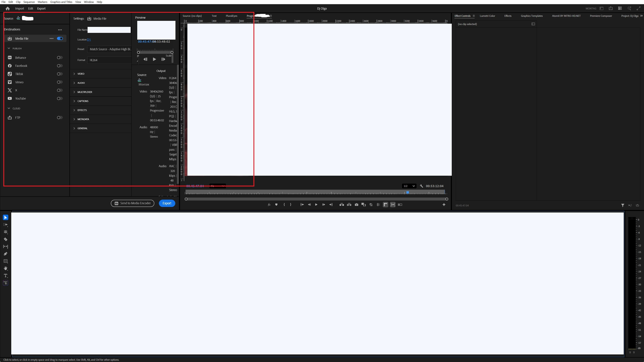Open the playback resolution 1/2 dropdown
The image size is (644, 362).
tap(409, 186)
